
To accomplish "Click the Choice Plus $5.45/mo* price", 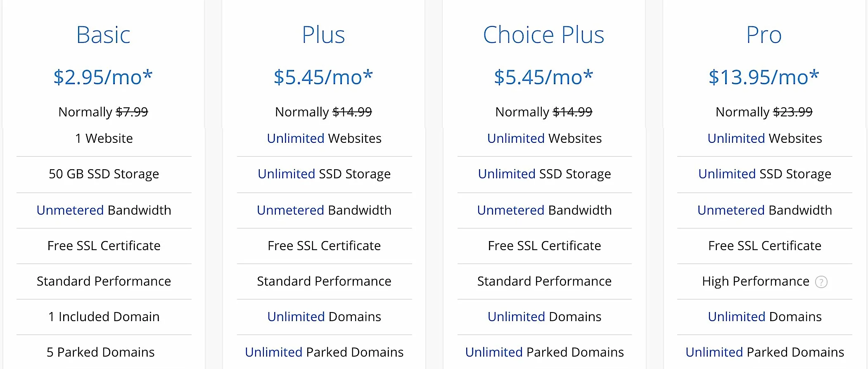I will click(543, 77).
